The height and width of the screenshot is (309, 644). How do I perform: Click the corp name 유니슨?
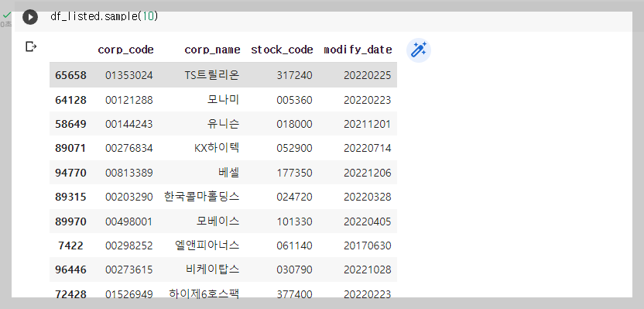(224, 124)
